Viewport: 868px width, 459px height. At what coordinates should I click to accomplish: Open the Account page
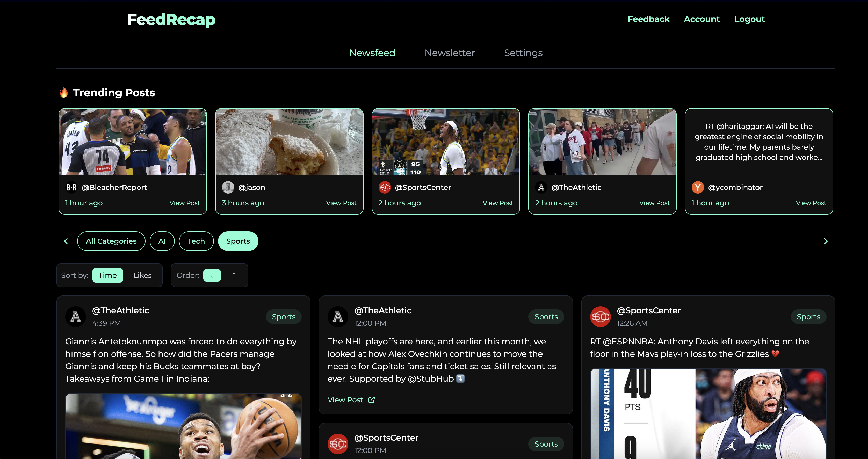(x=701, y=19)
